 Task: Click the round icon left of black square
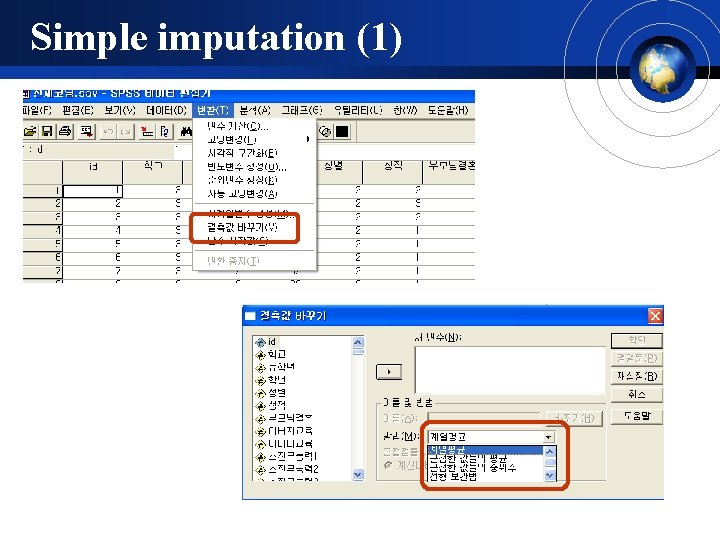pyautogui.click(x=325, y=132)
